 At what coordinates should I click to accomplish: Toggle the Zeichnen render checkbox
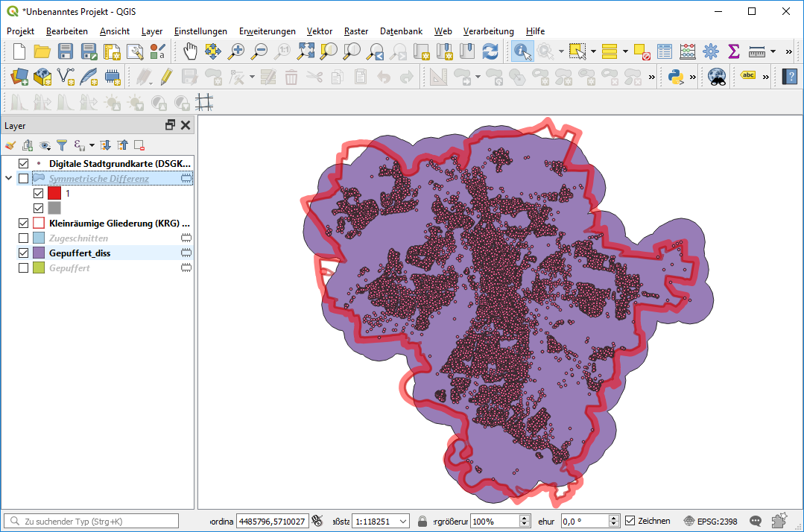630,521
